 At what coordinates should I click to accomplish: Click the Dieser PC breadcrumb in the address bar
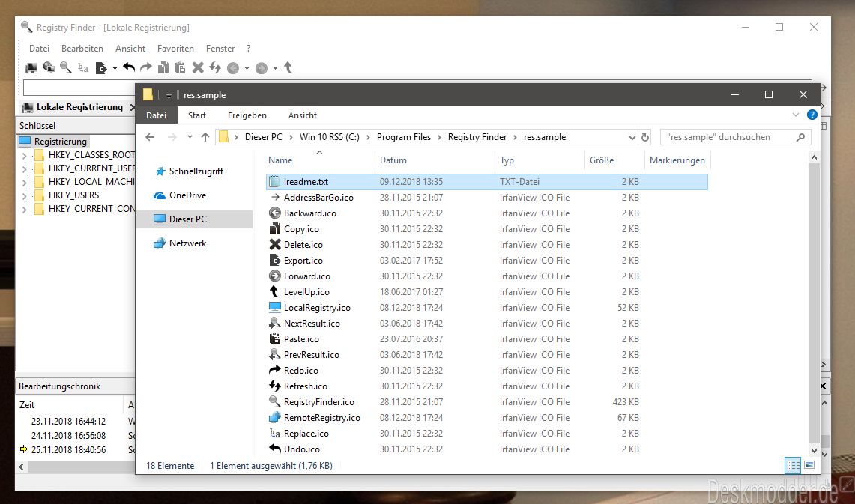263,137
